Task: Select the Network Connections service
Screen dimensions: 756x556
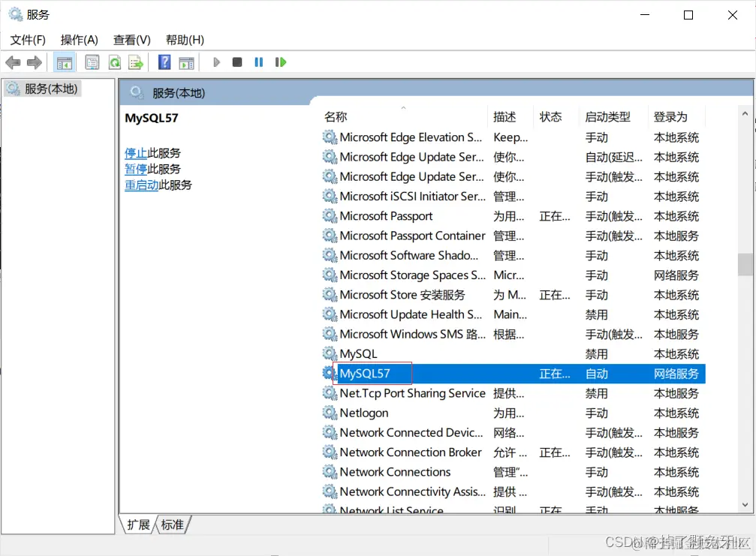Action: [x=396, y=472]
